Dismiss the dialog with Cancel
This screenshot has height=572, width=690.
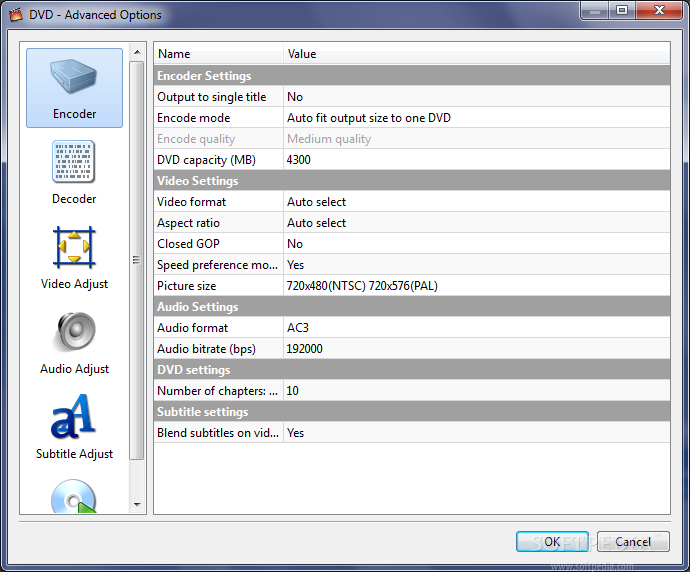click(x=633, y=541)
